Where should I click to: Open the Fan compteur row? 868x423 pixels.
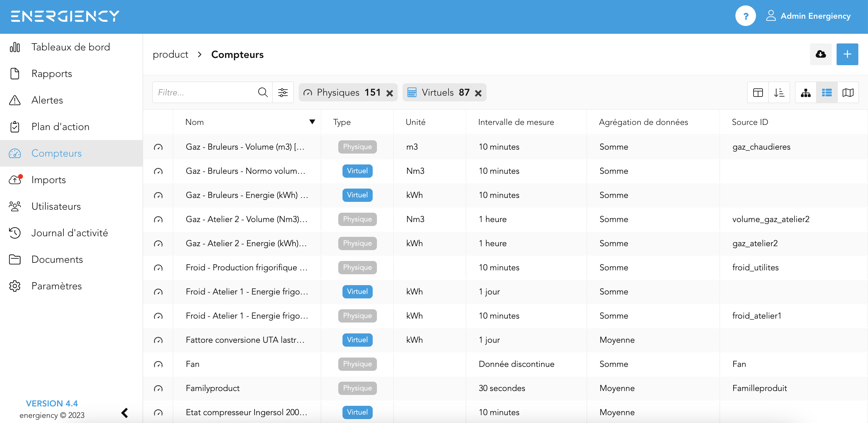(506, 364)
